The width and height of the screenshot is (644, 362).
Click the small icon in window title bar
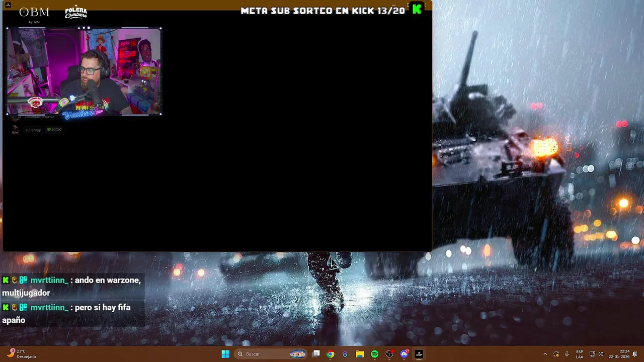tap(8, 5)
